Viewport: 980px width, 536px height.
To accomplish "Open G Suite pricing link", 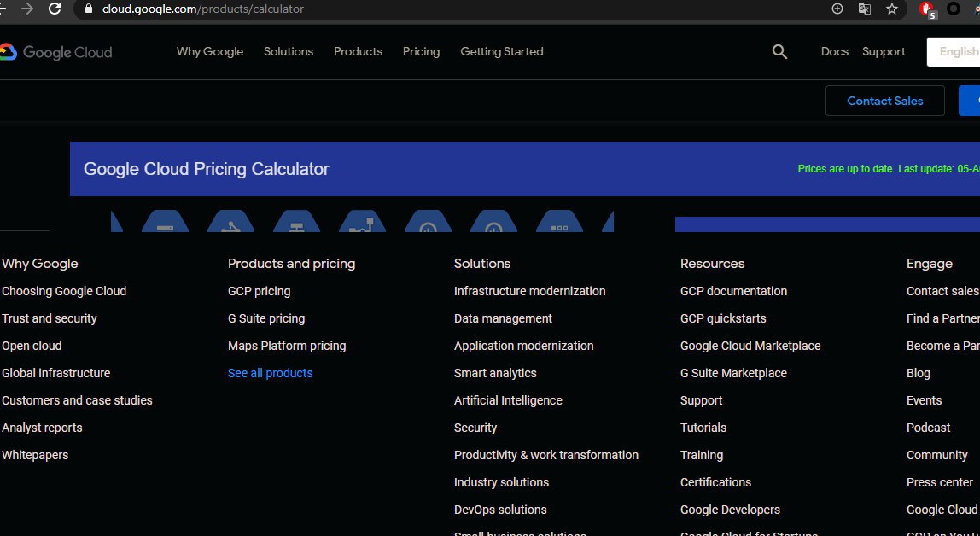I will pos(266,318).
